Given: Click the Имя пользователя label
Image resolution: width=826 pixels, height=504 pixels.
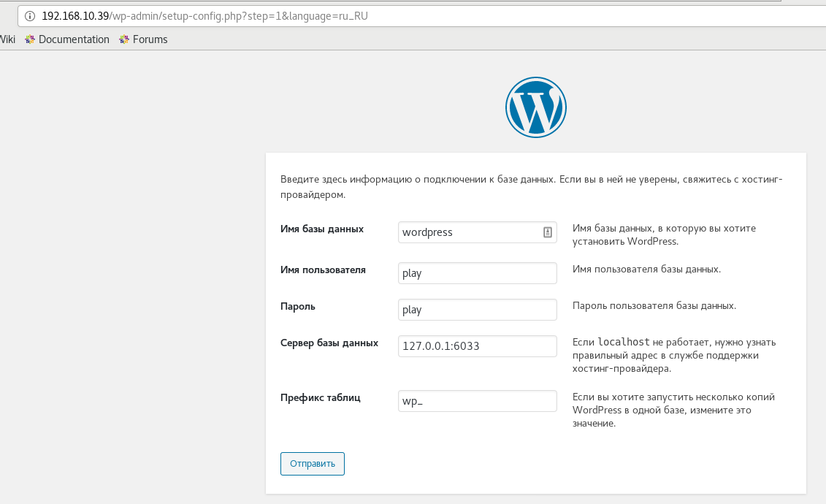Looking at the screenshot, I should [323, 270].
